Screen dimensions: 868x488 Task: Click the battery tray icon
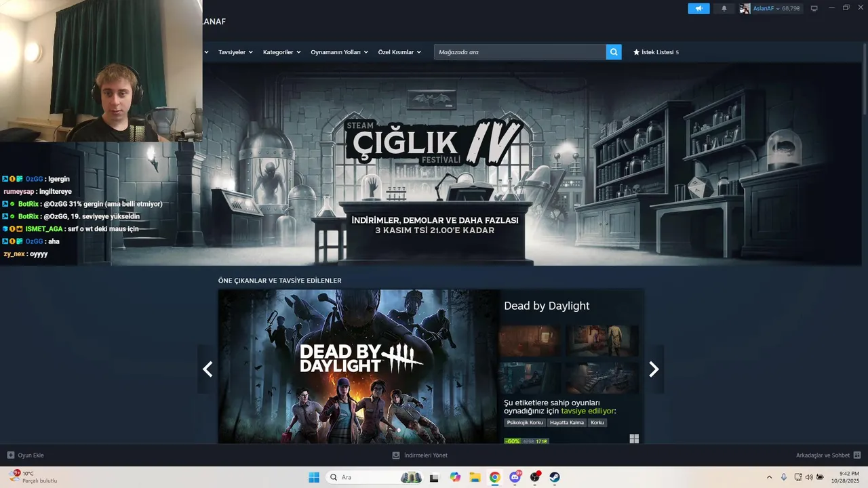[x=820, y=478]
